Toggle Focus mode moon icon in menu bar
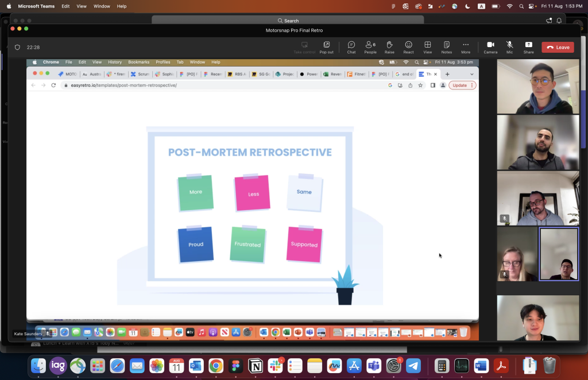The height and width of the screenshot is (380, 588). click(467, 6)
